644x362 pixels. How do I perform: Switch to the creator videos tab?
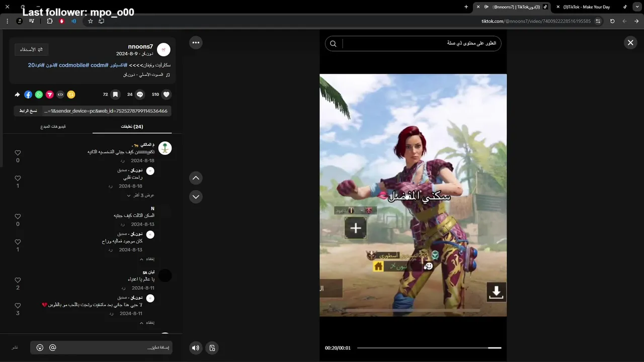point(53,127)
